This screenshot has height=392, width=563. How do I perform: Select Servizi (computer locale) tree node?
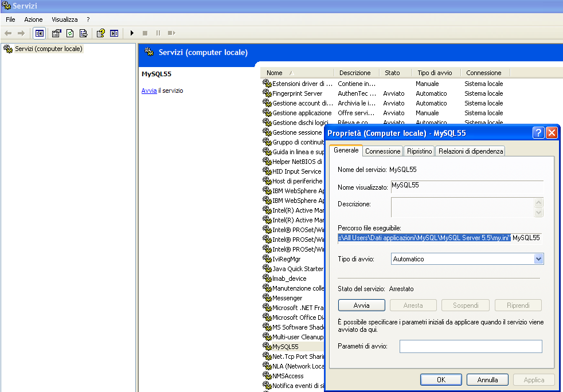click(x=49, y=49)
